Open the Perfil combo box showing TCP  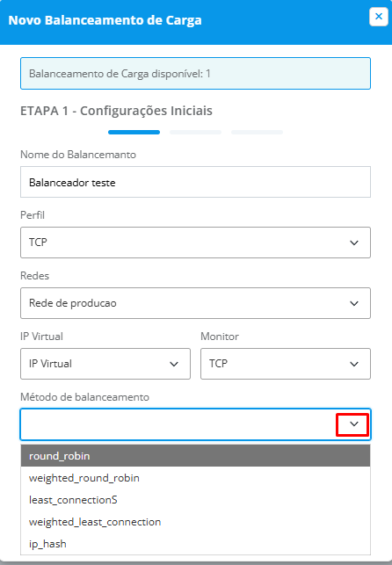[x=195, y=243]
